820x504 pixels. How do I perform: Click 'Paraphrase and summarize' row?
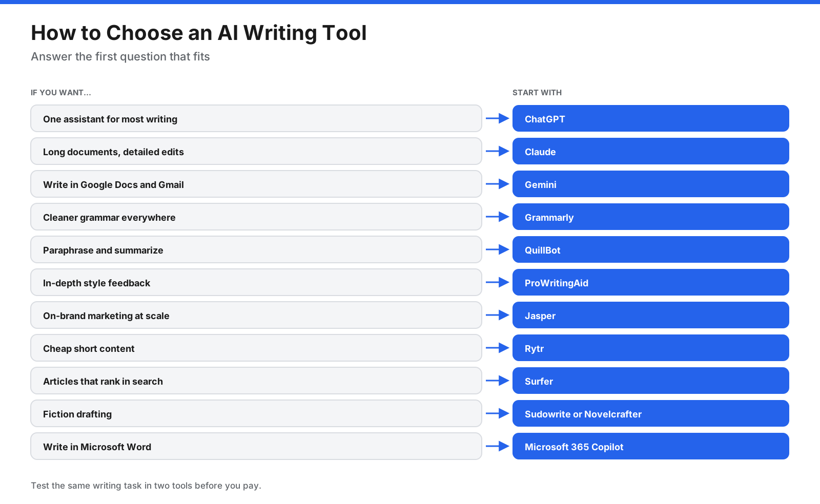pyautogui.click(x=256, y=249)
